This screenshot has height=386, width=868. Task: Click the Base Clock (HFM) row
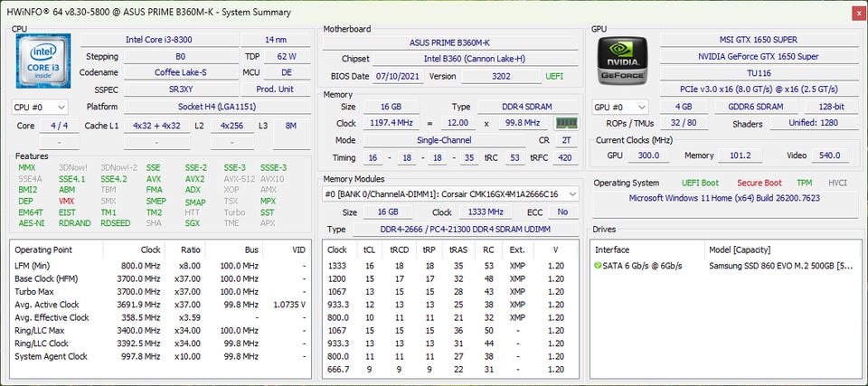(x=154, y=278)
